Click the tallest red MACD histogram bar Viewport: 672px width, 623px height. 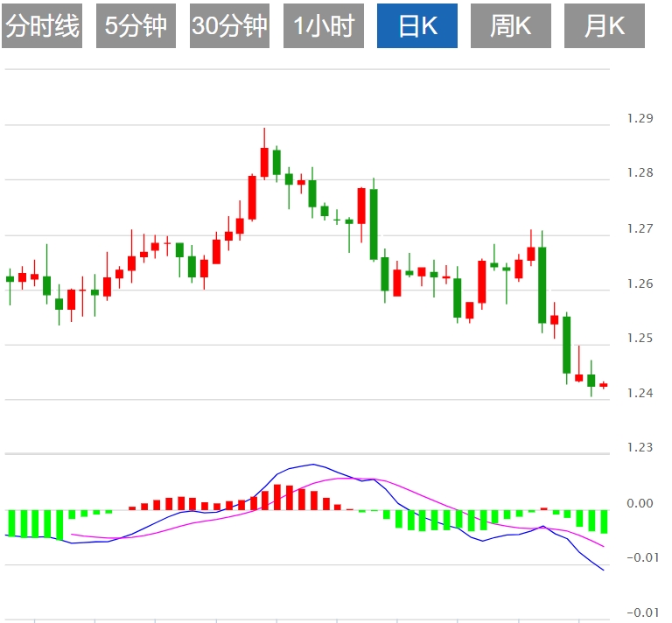pos(276,497)
